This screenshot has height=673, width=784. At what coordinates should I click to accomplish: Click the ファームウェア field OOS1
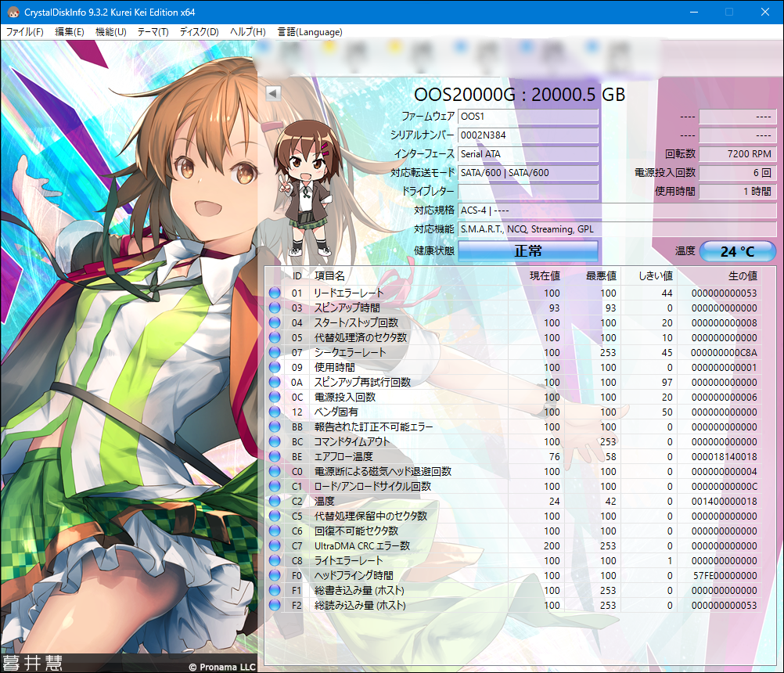(x=528, y=117)
